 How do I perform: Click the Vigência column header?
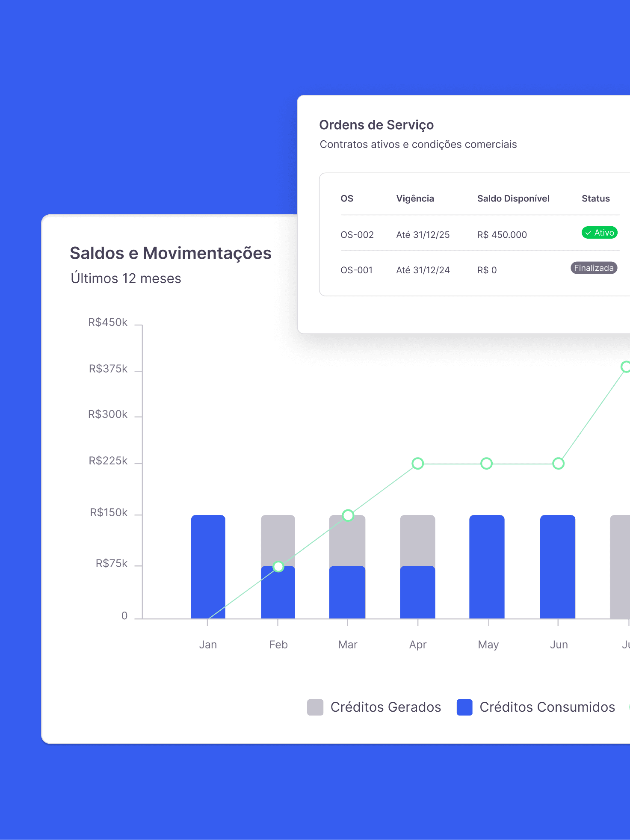(415, 199)
